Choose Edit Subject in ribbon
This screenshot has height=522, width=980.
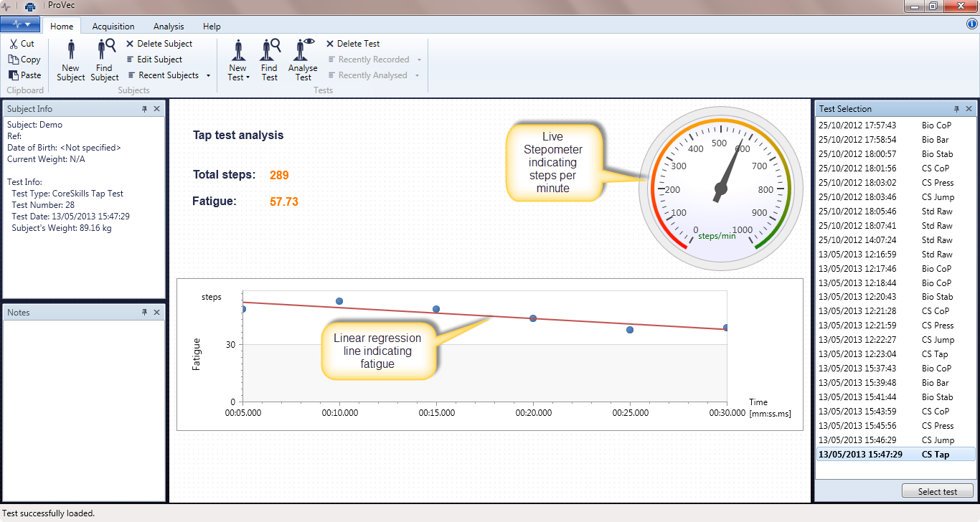point(154,60)
